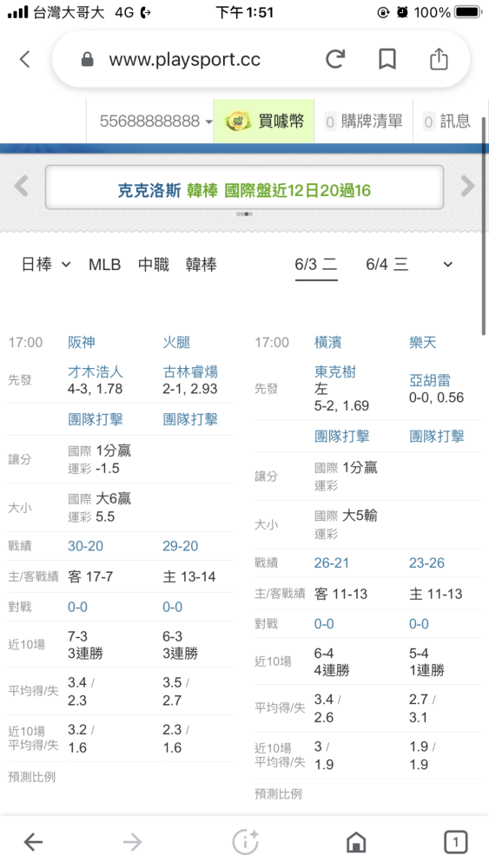Show previous banner with left arrow
Screen dimensions: 489x868
pyautogui.click(x=22, y=186)
